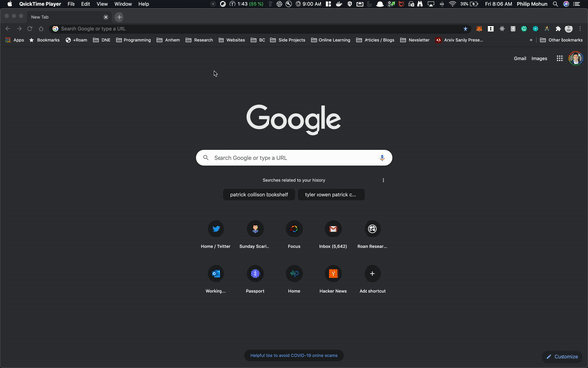Open Chrome's three-dot menu
The width and height of the screenshot is (588, 368).
pos(580,29)
